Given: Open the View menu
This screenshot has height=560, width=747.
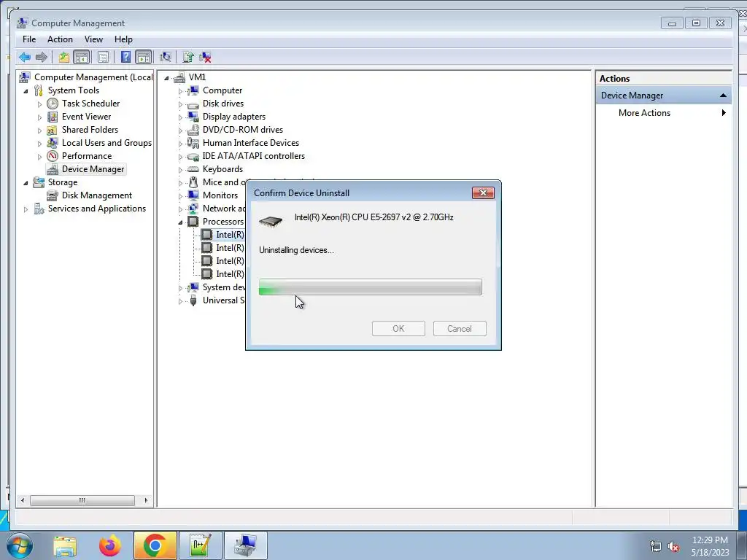Looking at the screenshot, I should [93, 39].
